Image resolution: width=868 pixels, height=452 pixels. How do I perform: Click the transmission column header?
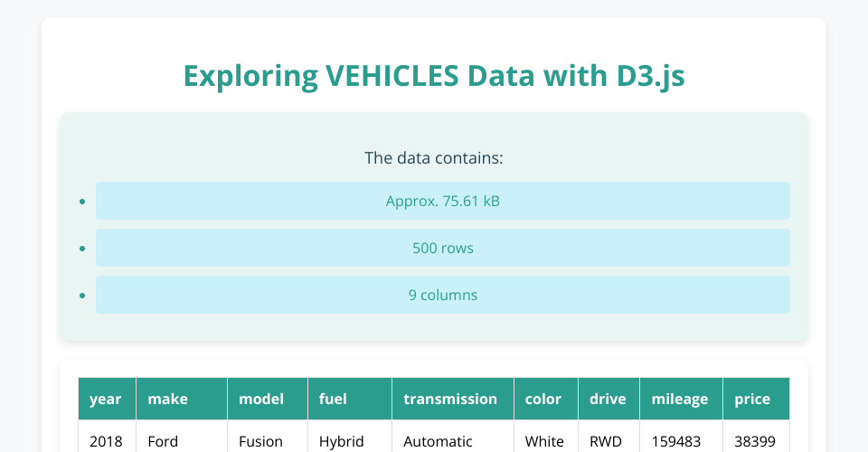point(452,399)
